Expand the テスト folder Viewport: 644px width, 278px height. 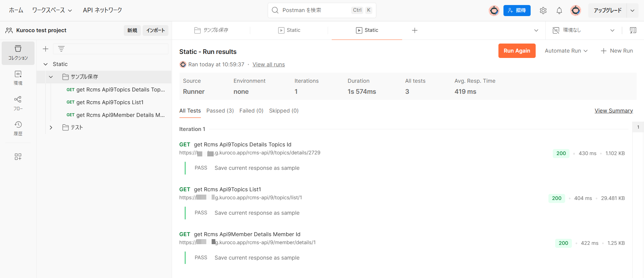pos(51,128)
